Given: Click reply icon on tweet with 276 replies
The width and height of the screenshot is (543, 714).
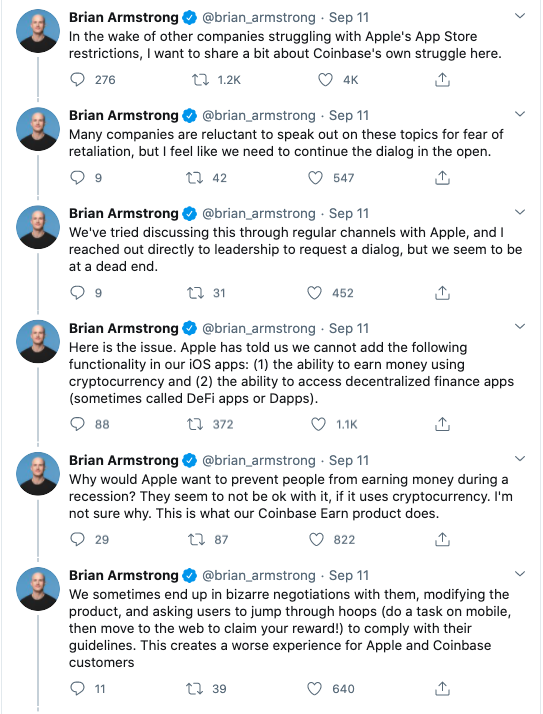Looking at the screenshot, I should [77, 80].
